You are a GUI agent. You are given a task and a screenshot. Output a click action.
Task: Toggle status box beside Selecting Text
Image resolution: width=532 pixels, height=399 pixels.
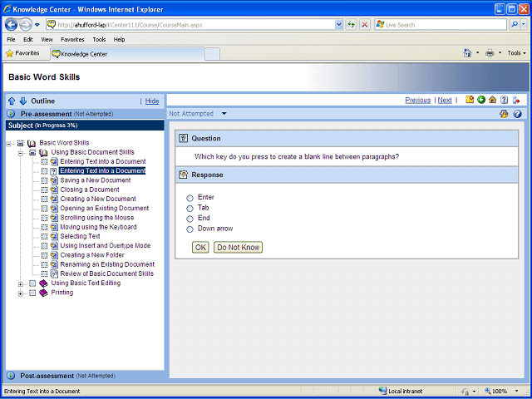pyautogui.click(x=44, y=236)
